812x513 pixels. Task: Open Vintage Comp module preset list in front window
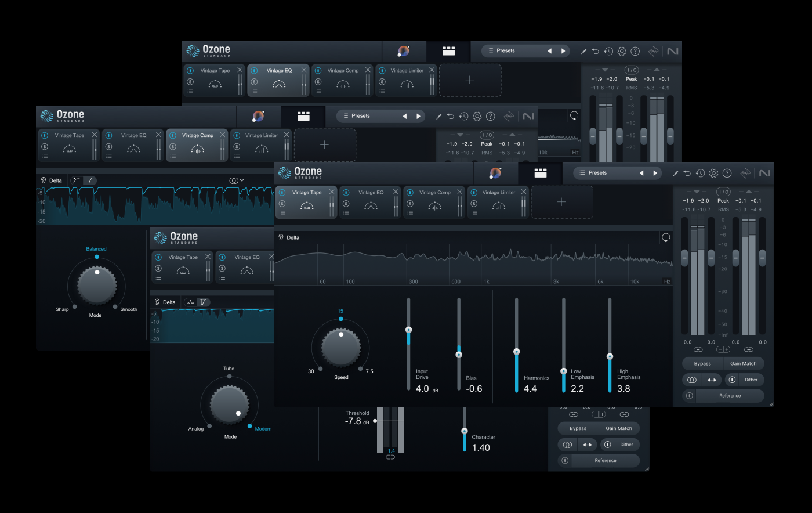(x=410, y=214)
